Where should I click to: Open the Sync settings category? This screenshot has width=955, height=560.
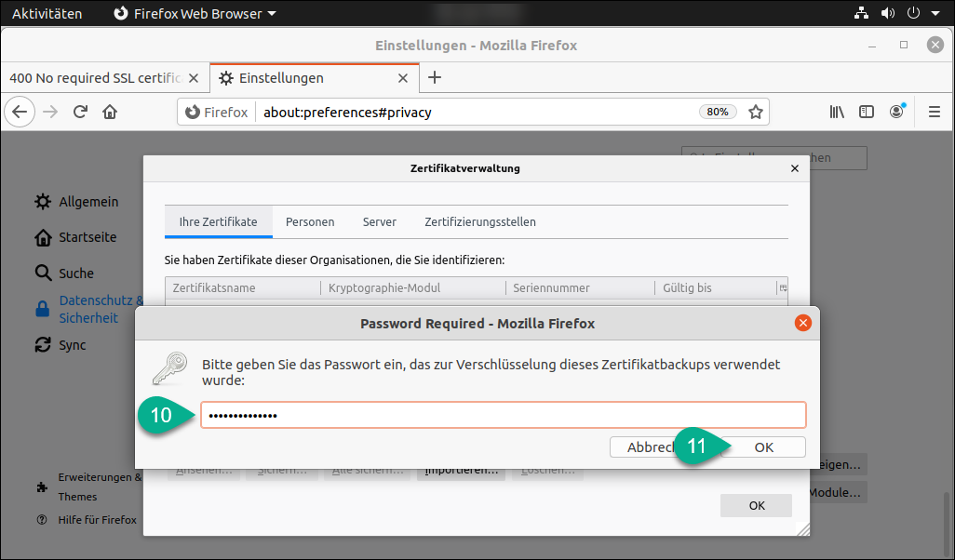pos(61,345)
